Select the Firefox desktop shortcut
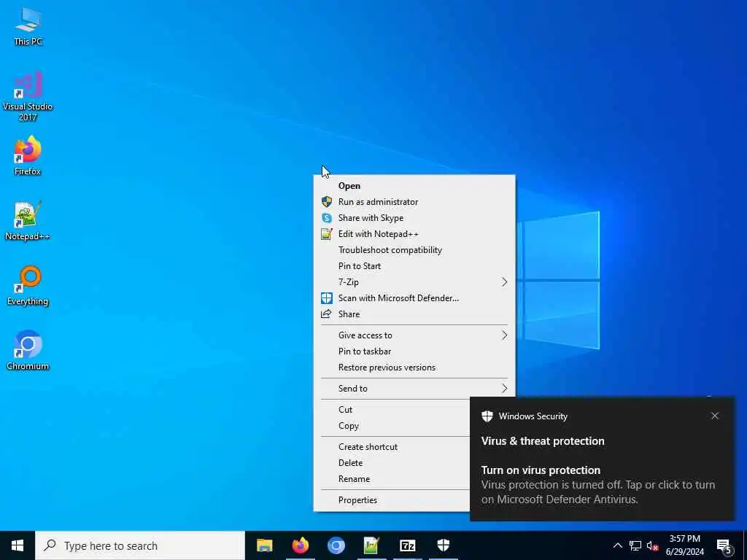Viewport: 747px width, 560px height. tap(28, 156)
